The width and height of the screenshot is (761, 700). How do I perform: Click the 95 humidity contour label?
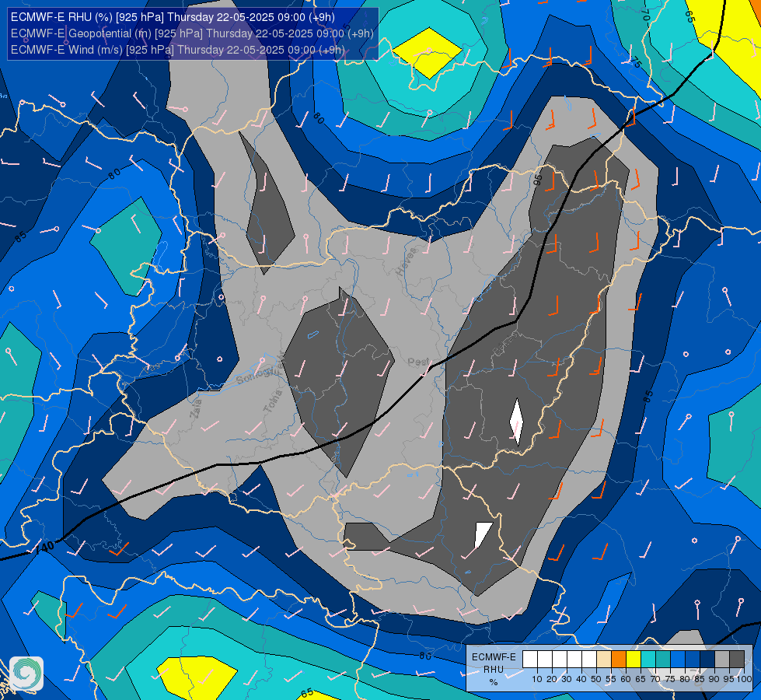point(538,179)
